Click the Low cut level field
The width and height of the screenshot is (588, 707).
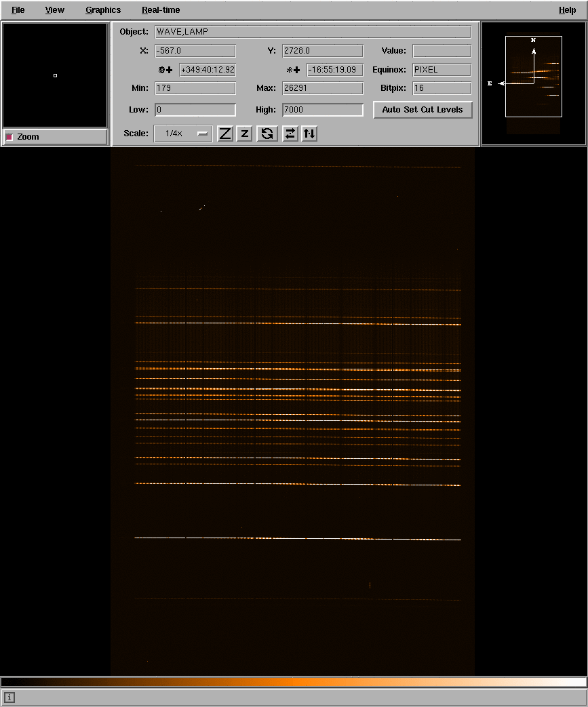tap(195, 110)
